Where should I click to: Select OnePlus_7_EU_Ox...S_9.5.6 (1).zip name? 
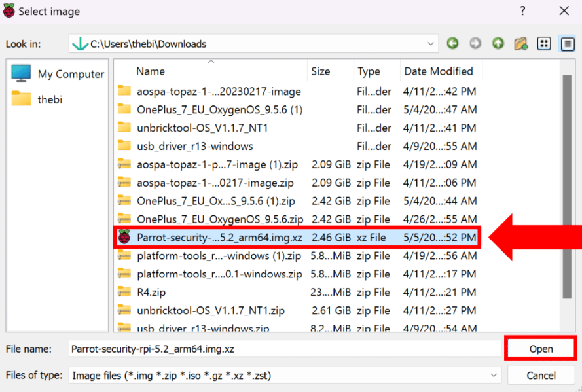[215, 201]
